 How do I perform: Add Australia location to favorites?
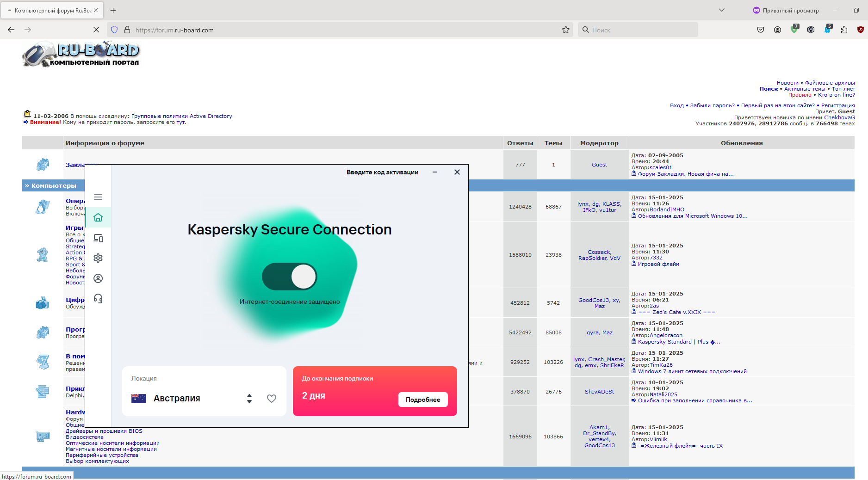point(272,399)
